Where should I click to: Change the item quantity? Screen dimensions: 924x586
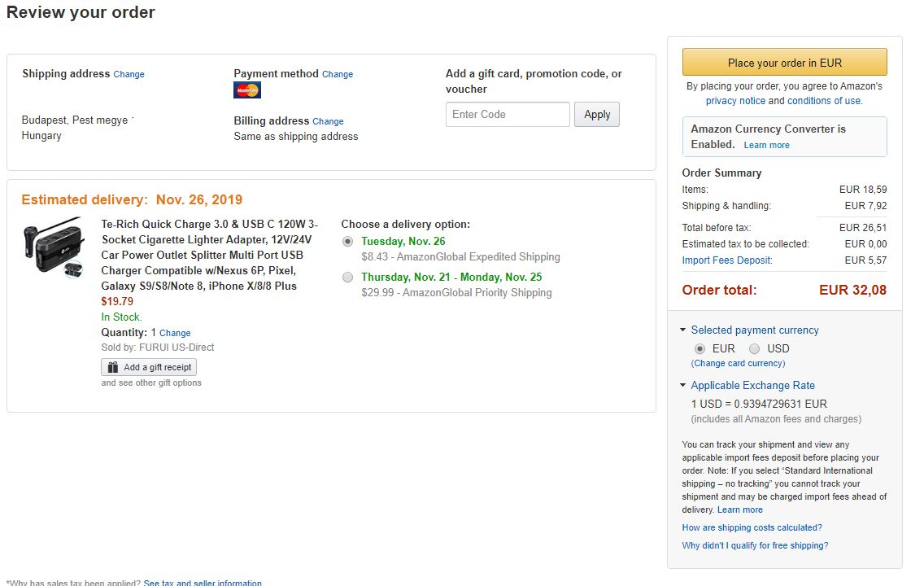coord(175,333)
